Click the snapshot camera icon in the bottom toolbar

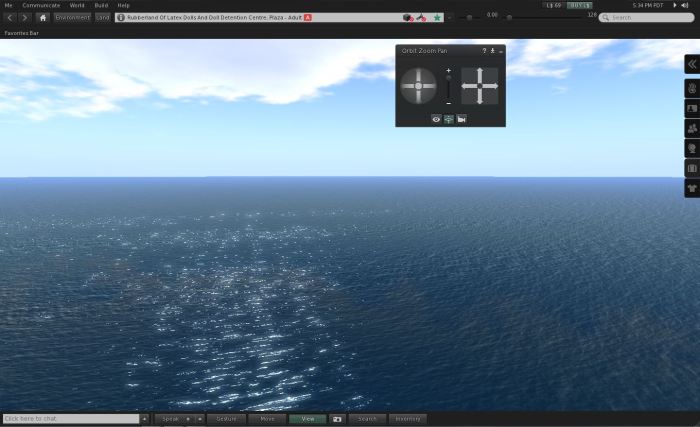click(338, 419)
